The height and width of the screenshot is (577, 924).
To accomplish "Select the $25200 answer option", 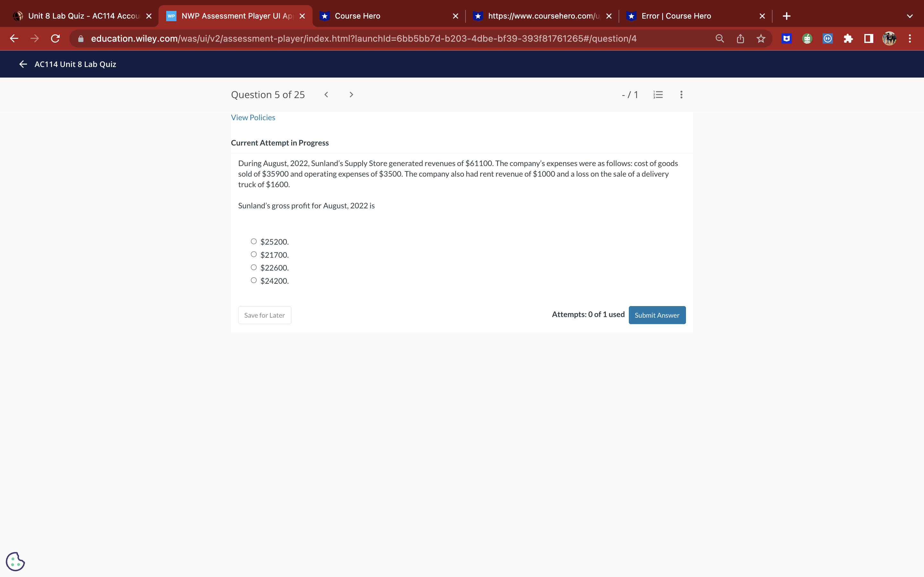I will click(x=253, y=241).
